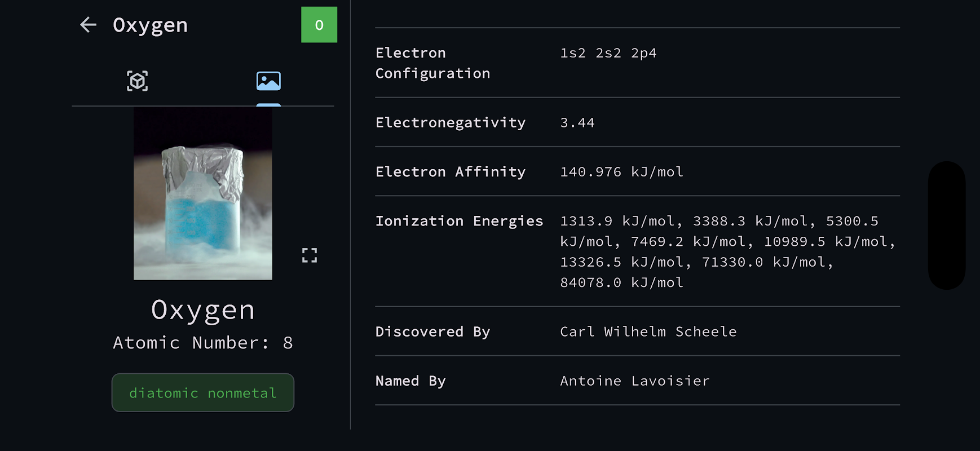Tap the green O element symbol badge
The height and width of the screenshot is (451, 980).
click(x=319, y=25)
